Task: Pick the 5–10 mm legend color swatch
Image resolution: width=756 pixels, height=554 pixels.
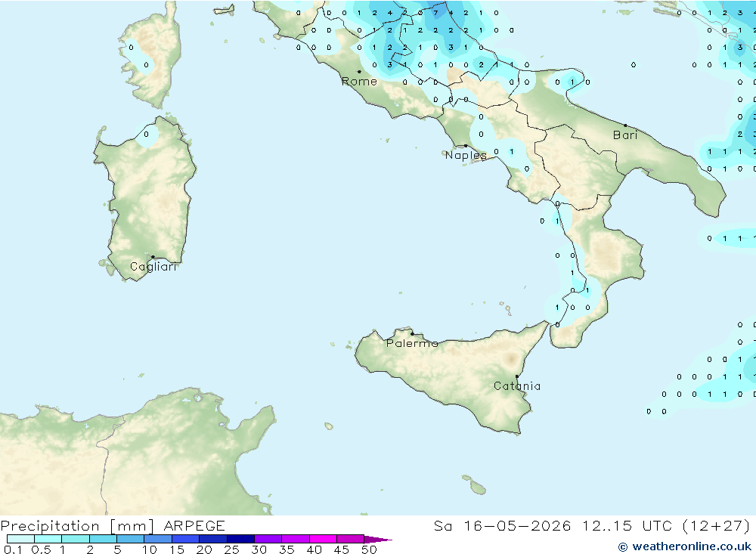Action: (131, 539)
